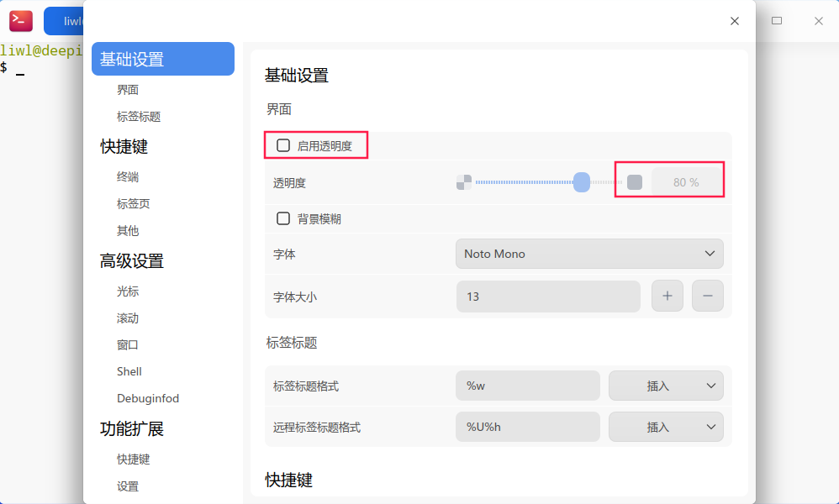Click the solid opacity icon right of slider
This screenshot has height=504, width=839.
pyautogui.click(x=635, y=182)
